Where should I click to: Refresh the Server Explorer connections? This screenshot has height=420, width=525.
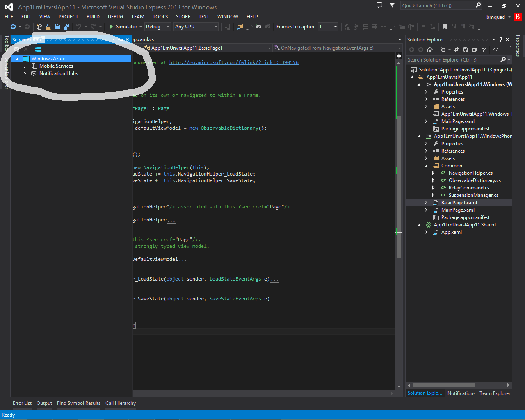[x=17, y=49]
